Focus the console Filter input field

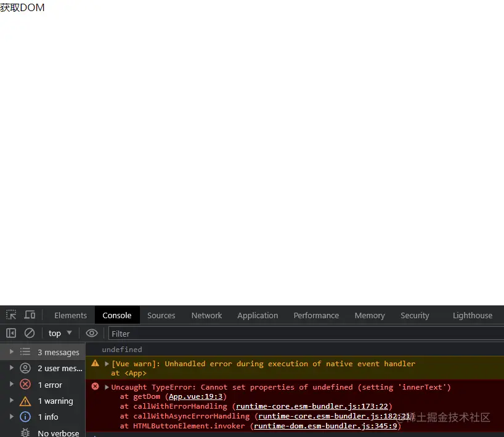[x=306, y=334]
